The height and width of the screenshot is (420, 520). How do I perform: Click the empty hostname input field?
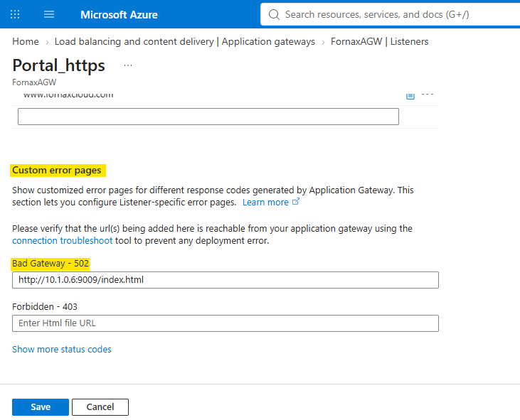click(208, 117)
